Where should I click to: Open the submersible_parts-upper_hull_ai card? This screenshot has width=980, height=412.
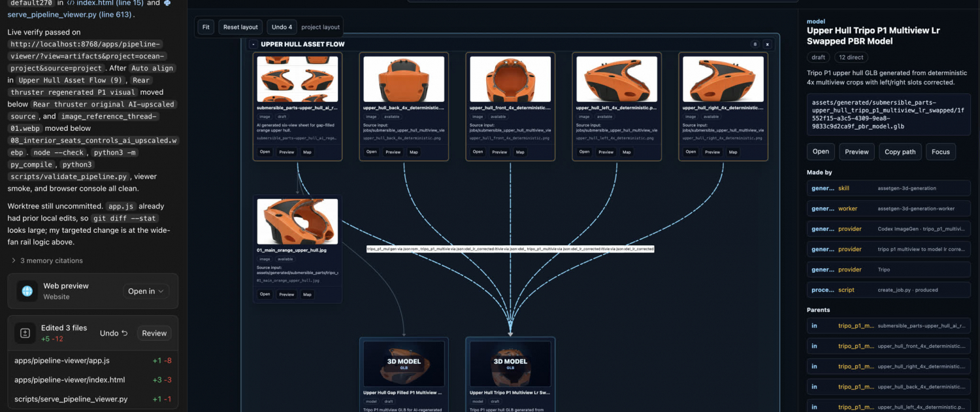pos(265,152)
